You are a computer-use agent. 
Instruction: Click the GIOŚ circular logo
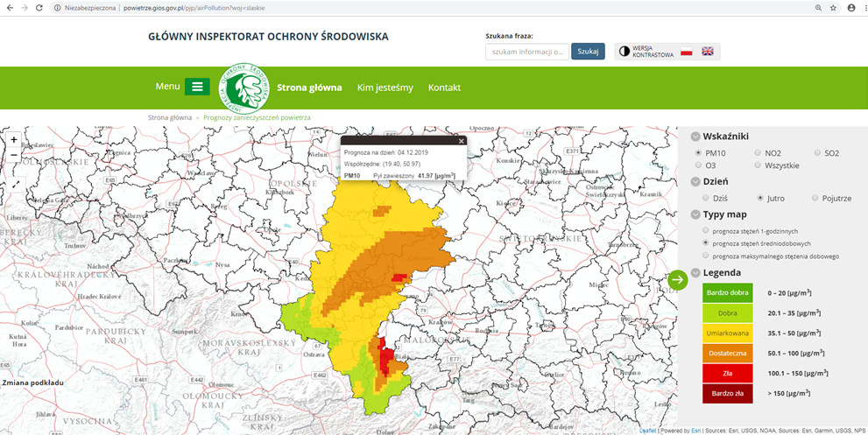tap(243, 87)
